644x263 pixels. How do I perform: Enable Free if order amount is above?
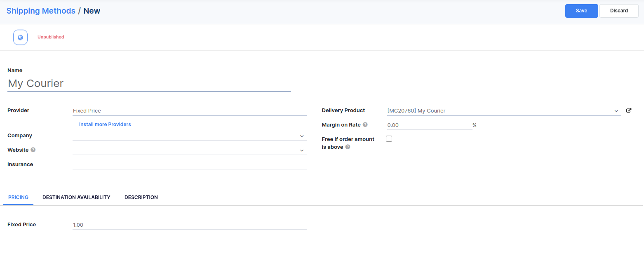389,139
